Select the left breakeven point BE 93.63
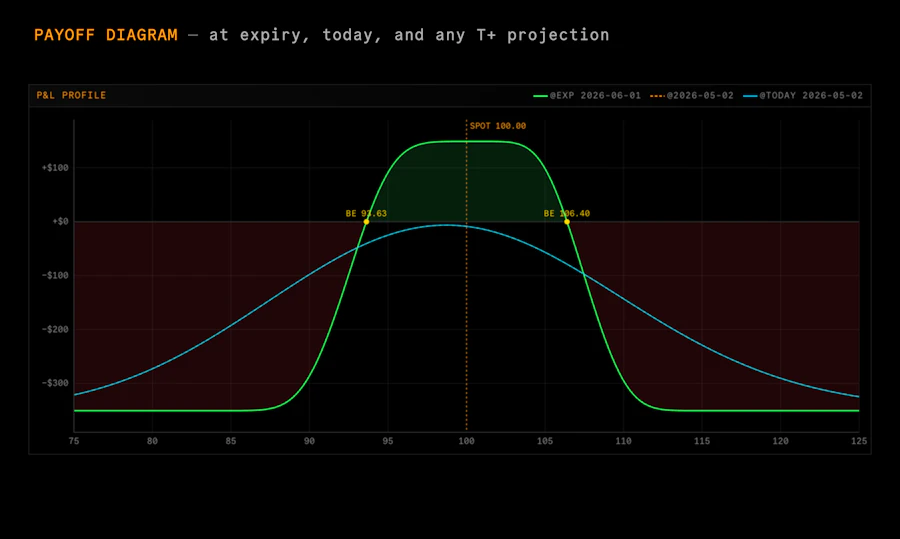Image resolution: width=900 pixels, height=539 pixels. point(366,222)
